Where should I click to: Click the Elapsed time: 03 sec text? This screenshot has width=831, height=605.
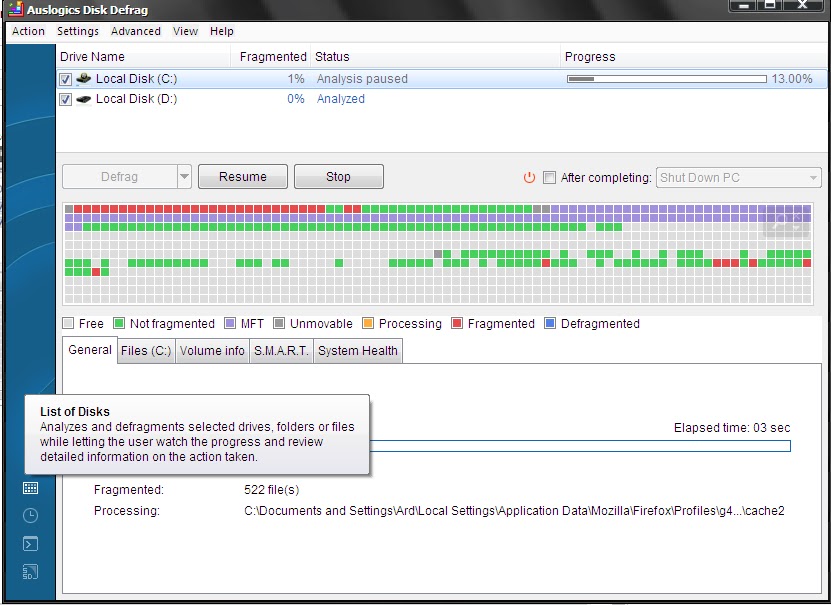click(x=732, y=428)
